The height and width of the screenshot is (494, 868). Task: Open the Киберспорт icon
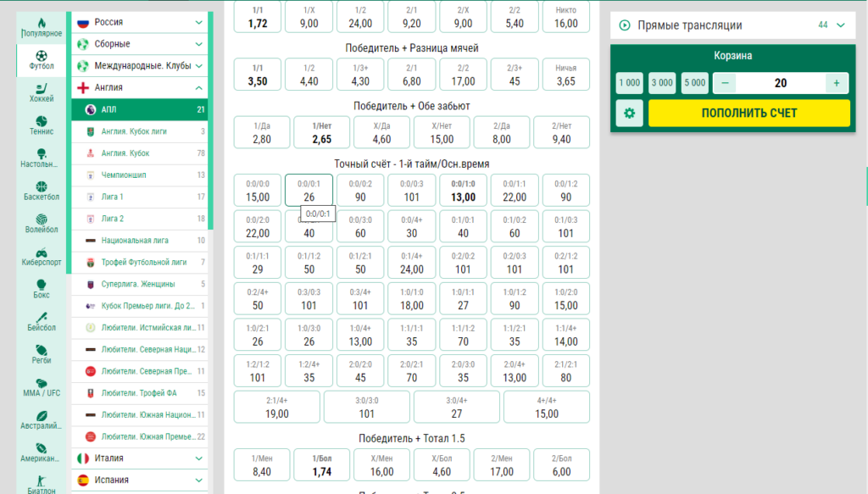[42, 256]
